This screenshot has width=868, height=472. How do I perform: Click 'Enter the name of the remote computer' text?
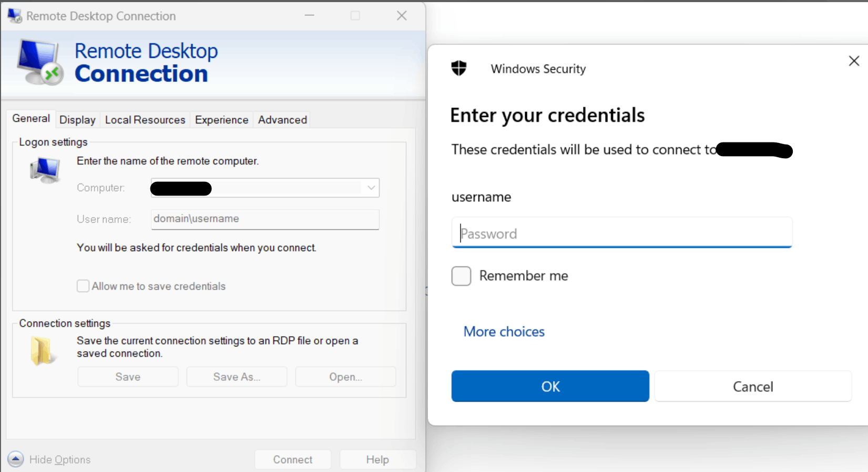point(168,161)
